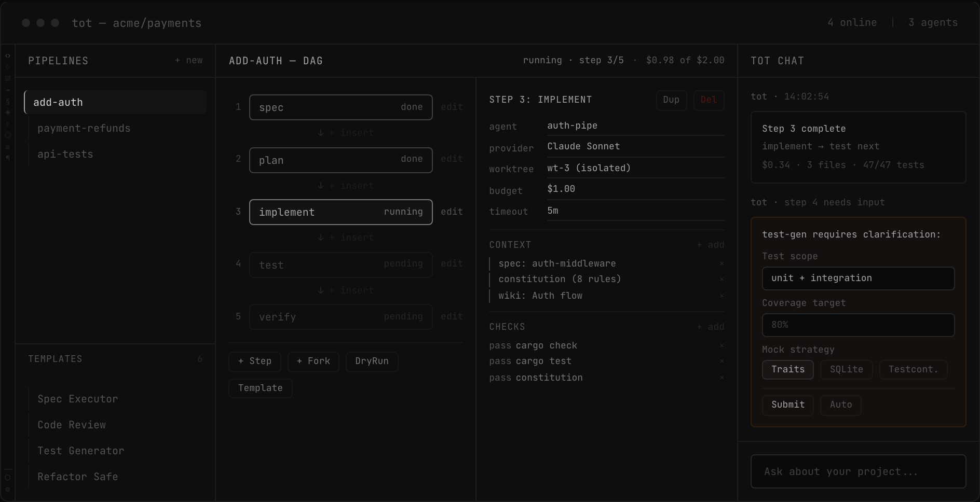Delete step 3 with Del

[709, 100]
